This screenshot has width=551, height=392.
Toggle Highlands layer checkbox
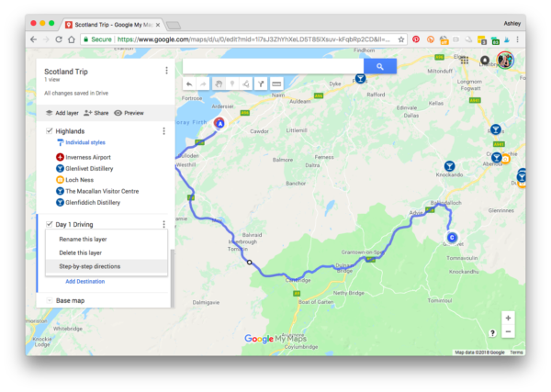click(50, 130)
